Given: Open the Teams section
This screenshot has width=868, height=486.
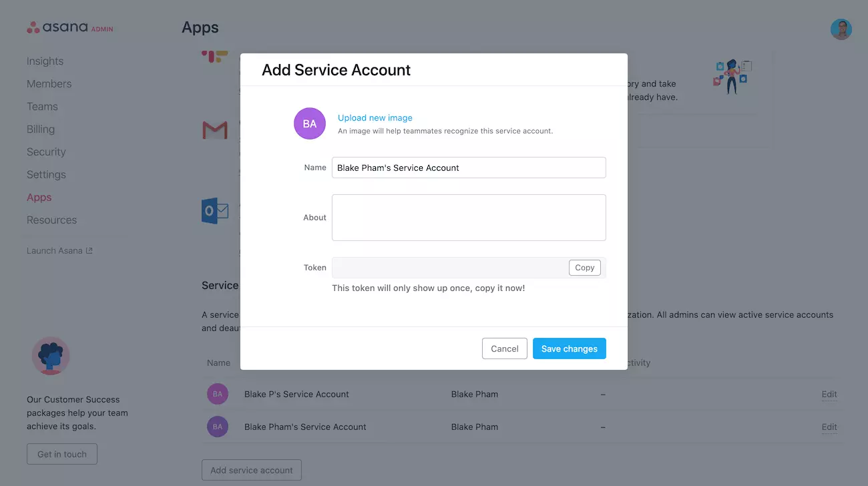Looking at the screenshot, I should coord(42,106).
